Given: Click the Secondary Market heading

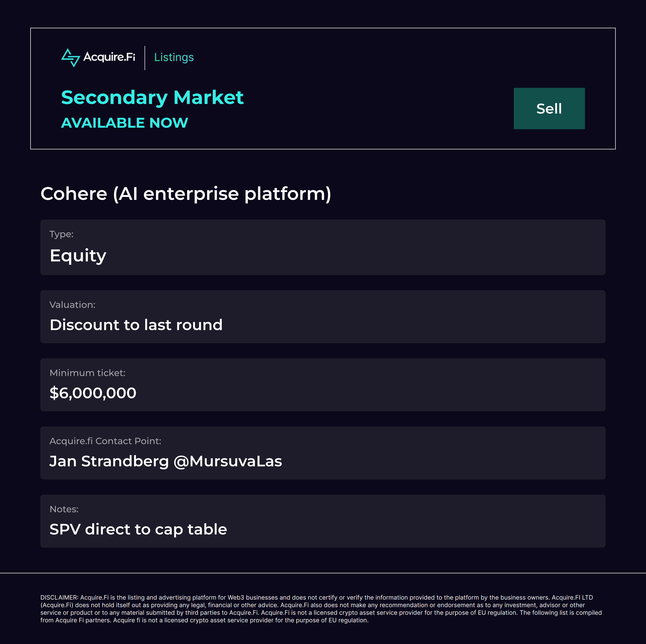Looking at the screenshot, I should pyautogui.click(x=152, y=98).
